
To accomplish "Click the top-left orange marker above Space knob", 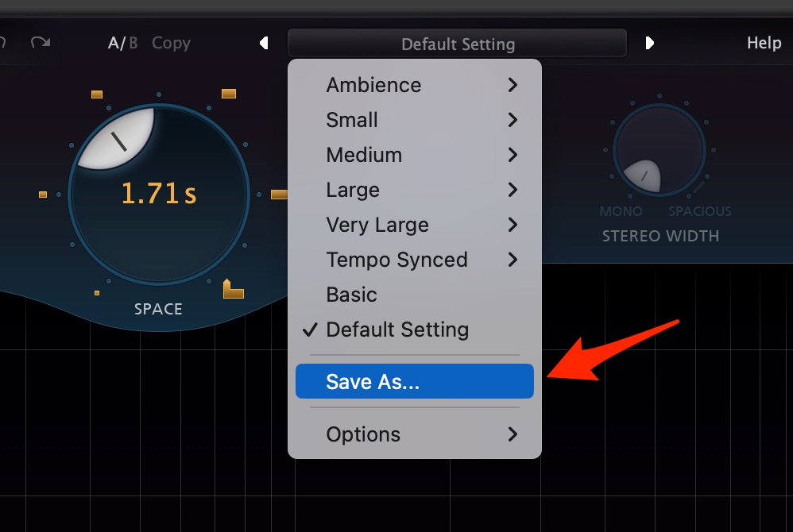I will pyautogui.click(x=97, y=94).
